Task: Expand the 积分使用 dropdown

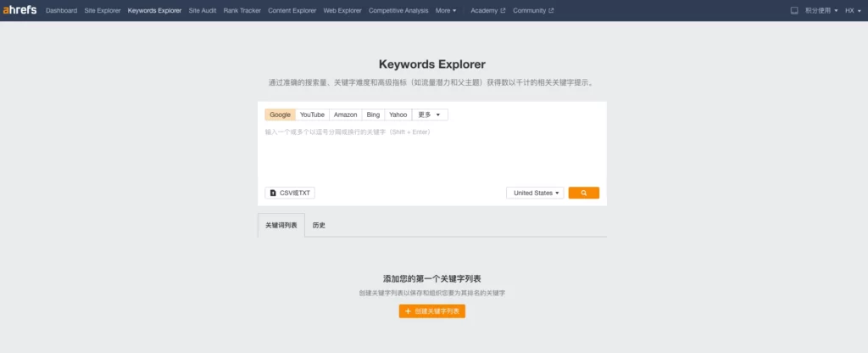Action: coord(821,10)
